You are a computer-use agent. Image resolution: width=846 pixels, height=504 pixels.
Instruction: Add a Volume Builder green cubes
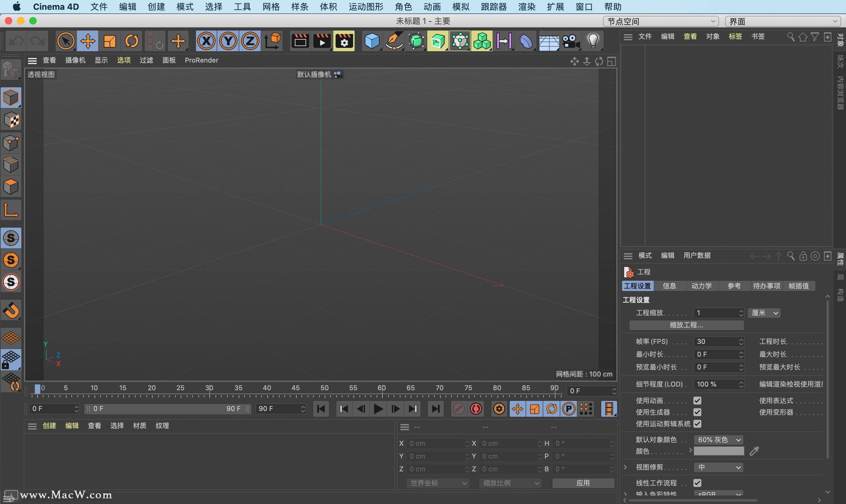(482, 41)
